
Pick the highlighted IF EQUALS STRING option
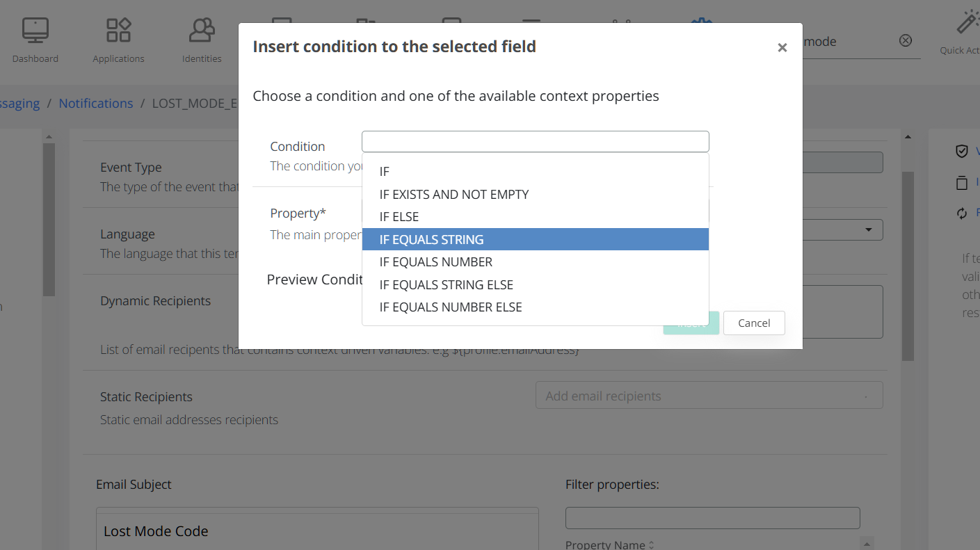[x=431, y=240]
